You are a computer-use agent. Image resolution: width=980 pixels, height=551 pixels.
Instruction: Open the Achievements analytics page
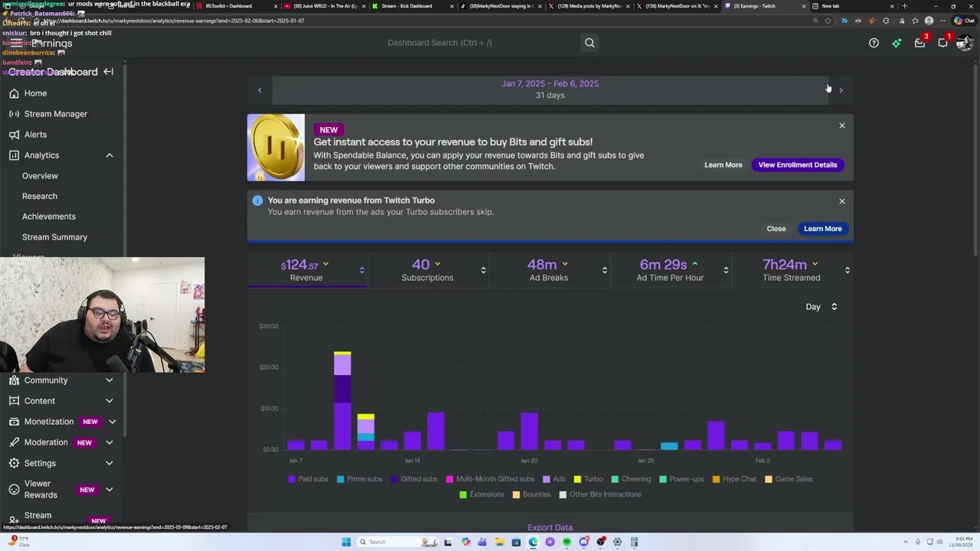pos(49,217)
